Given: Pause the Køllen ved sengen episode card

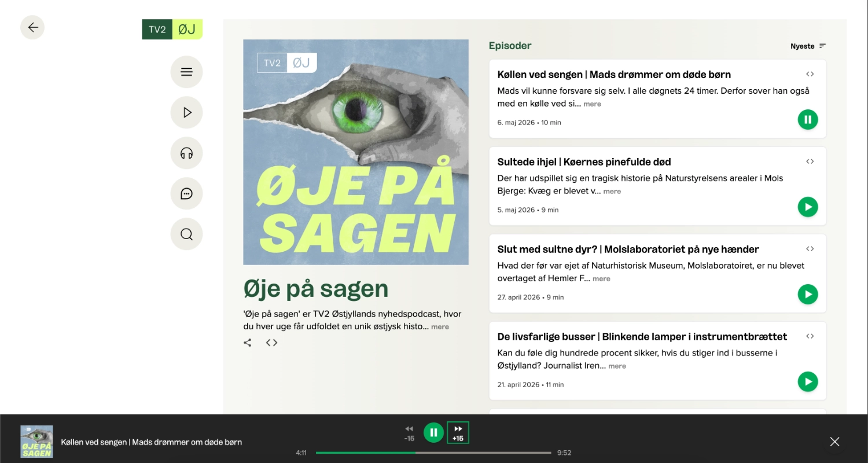Looking at the screenshot, I should [808, 120].
